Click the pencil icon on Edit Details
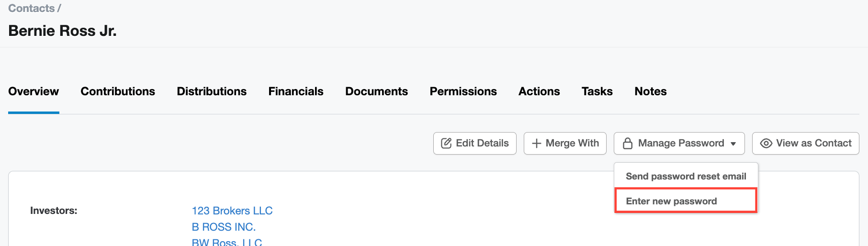This screenshot has width=868, height=246. pyautogui.click(x=446, y=143)
